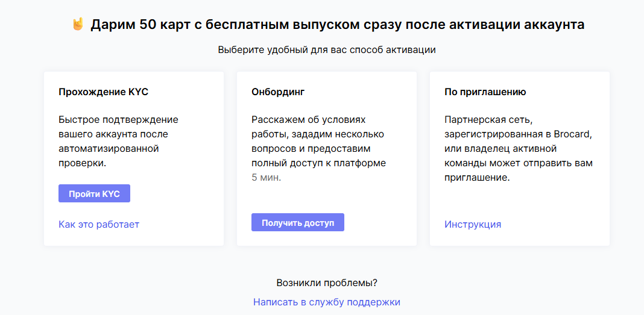The height and width of the screenshot is (315, 644).
Task: Click the Выберите удобный способ активации subtitle
Action: point(327,50)
